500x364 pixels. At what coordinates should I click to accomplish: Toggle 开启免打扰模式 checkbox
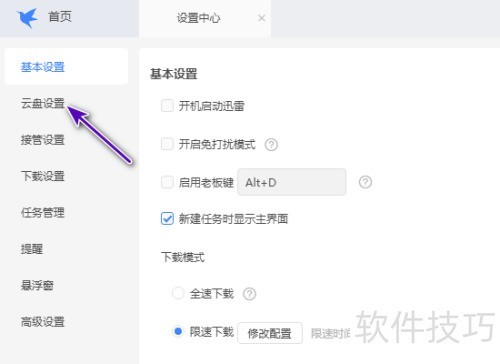(167, 144)
